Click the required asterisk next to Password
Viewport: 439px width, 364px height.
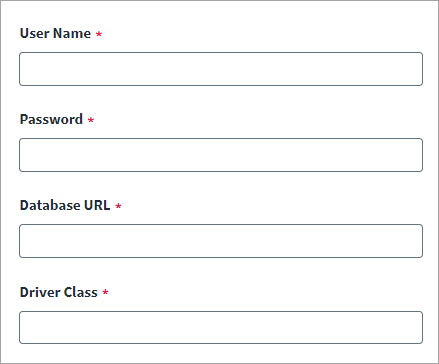point(91,120)
